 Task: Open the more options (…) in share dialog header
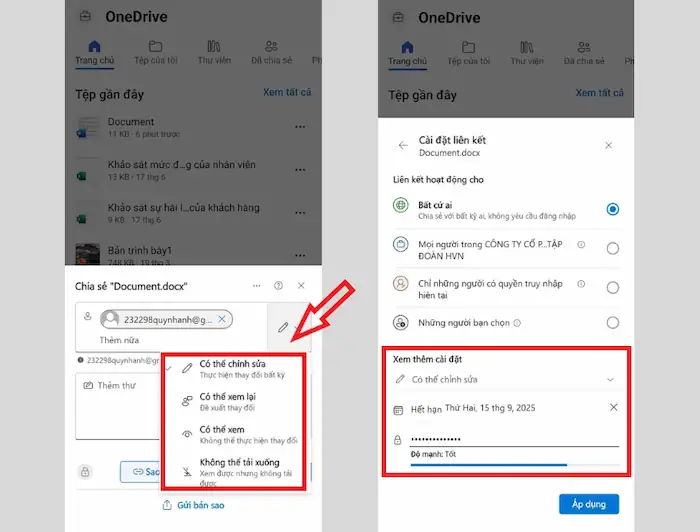[257, 286]
